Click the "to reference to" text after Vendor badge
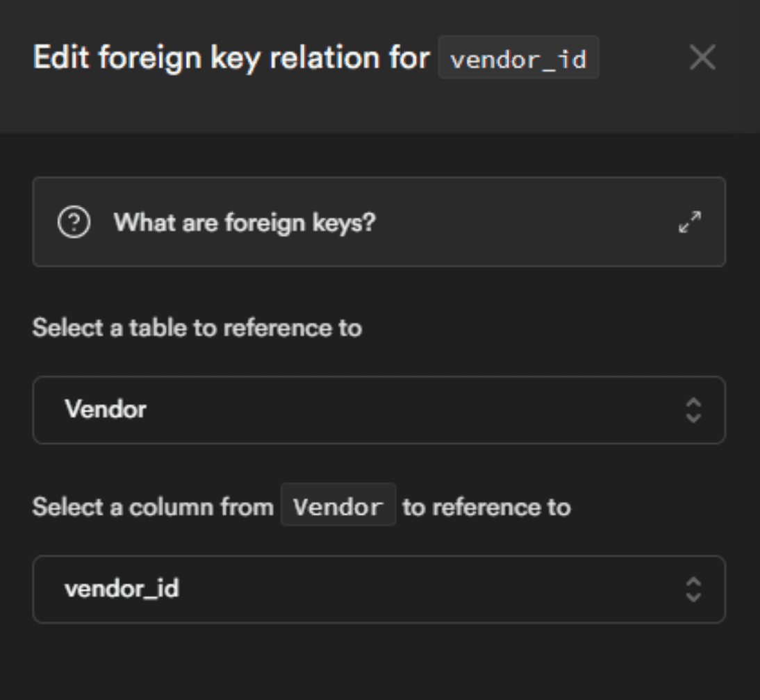The width and height of the screenshot is (760, 700). coord(486,506)
